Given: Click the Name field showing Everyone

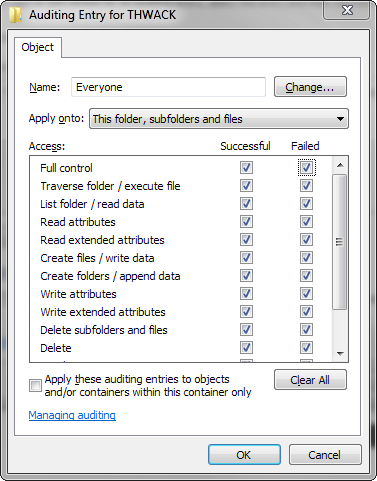Looking at the screenshot, I should click(x=168, y=87).
